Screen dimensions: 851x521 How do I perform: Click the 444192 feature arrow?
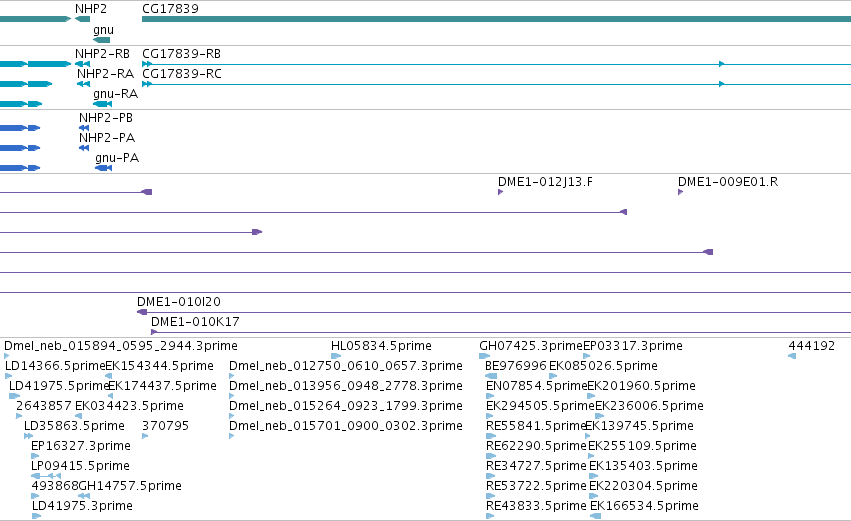click(x=792, y=356)
